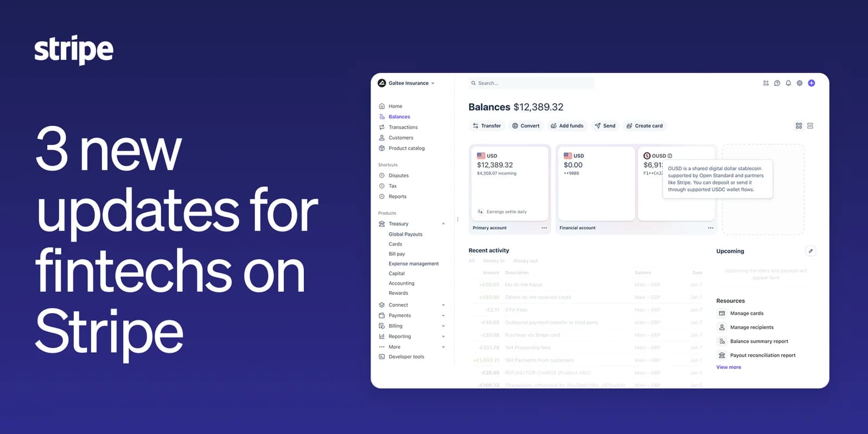Click the Convert button
The image size is (868, 434).
tap(526, 126)
